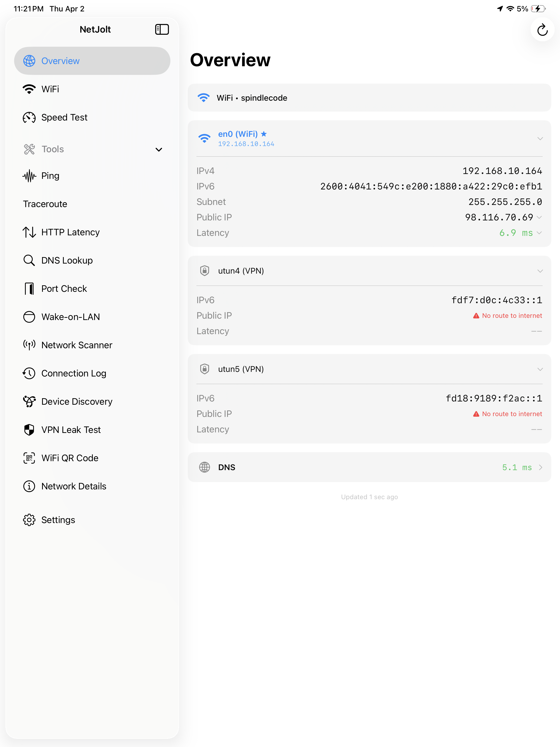Launch the Network Scanner
Viewport: 560px width, 747px height.
tap(77, 345)
